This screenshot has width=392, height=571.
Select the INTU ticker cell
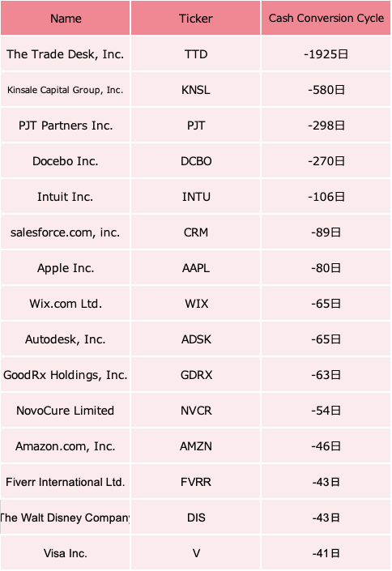click(196, 197)
